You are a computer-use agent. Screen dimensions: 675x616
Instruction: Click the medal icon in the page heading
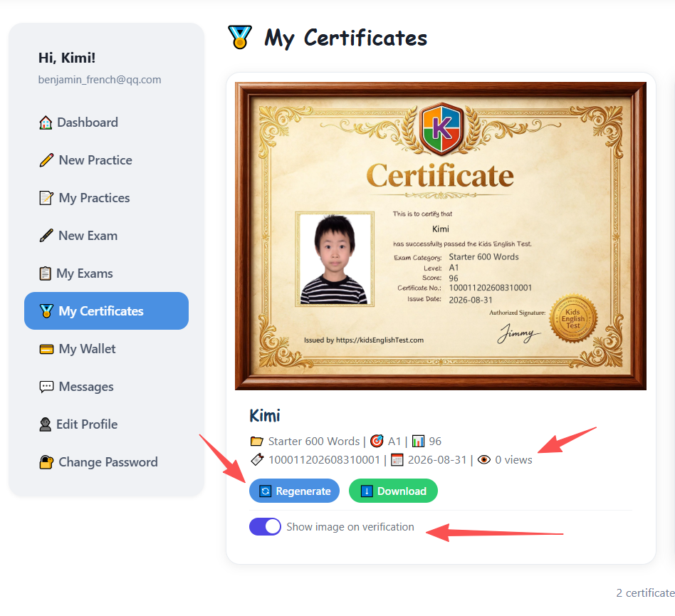240,38
